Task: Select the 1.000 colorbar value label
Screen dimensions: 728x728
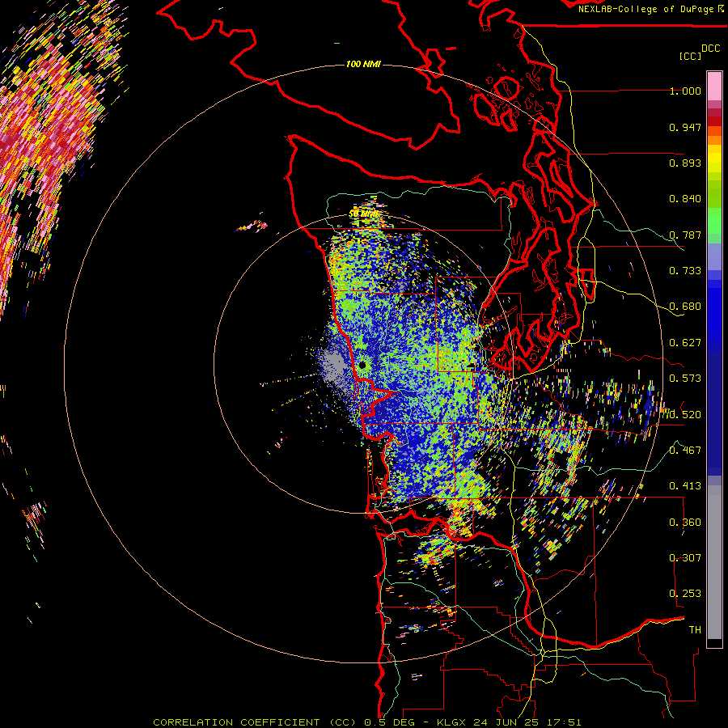Action: (685, 91)
